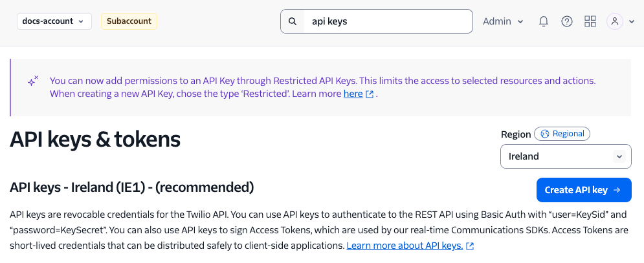
Task: Expand the docs-account switcher dropdown
Action: pos(54,21)
